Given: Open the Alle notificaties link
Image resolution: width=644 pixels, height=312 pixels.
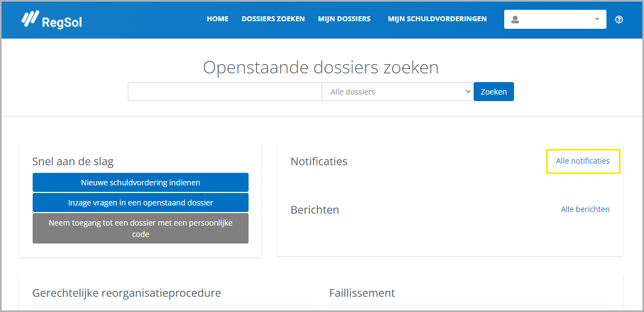Looking at the screenshot, I should tap(583, 161).
